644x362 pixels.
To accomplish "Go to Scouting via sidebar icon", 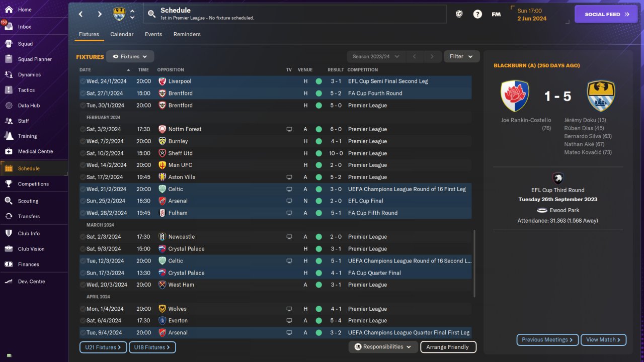I will coord(9,201).
